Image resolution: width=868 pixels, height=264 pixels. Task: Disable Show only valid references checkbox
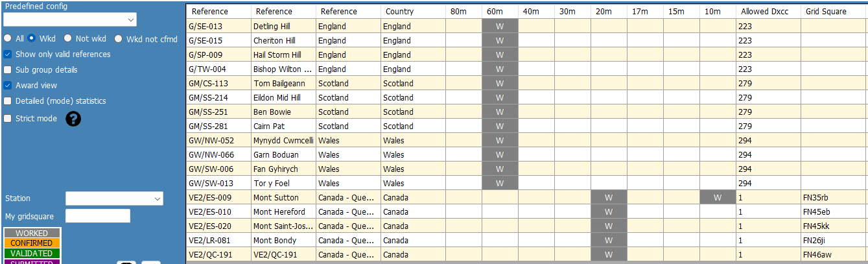click(8, 54)
